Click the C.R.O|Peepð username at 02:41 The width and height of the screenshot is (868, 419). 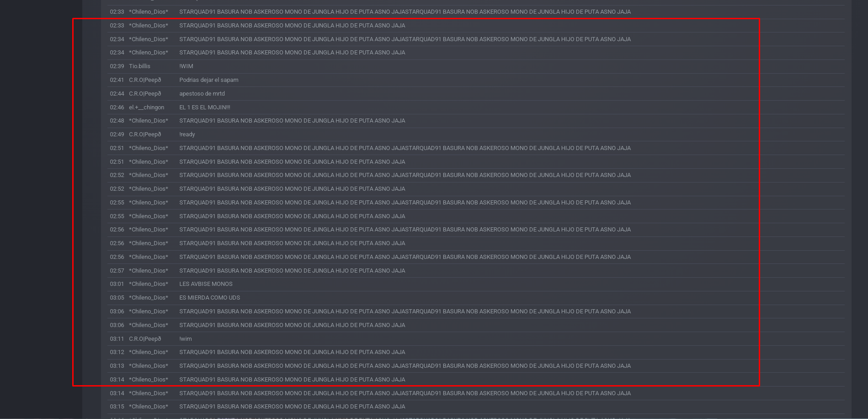pyautogui.click(x=145, y=80)
